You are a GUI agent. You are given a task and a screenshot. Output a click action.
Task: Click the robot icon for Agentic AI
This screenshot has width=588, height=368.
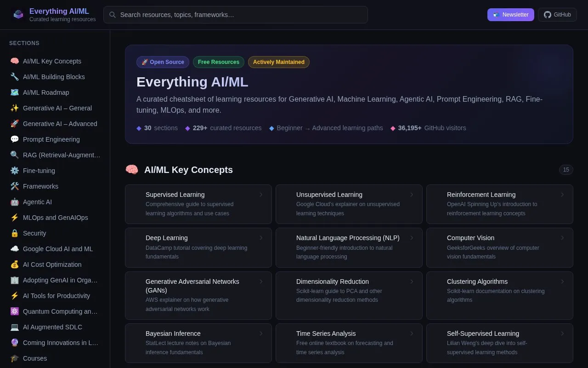coord(15,202)
